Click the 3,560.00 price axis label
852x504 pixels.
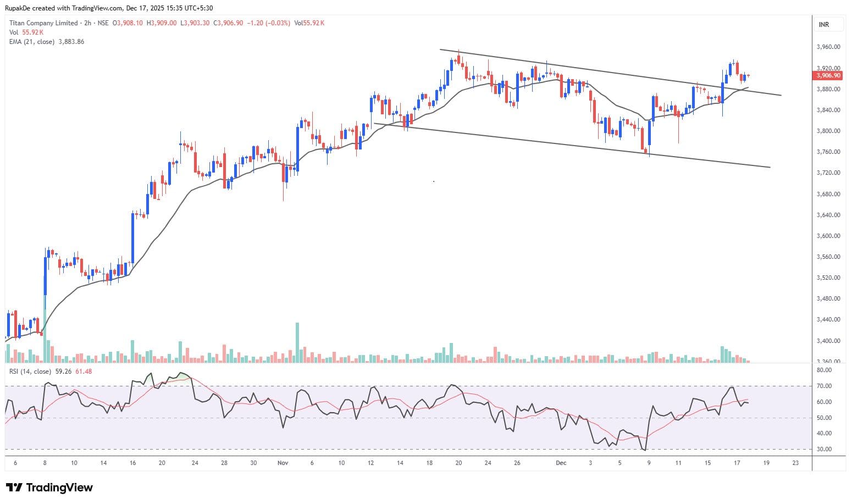(828, 257)
